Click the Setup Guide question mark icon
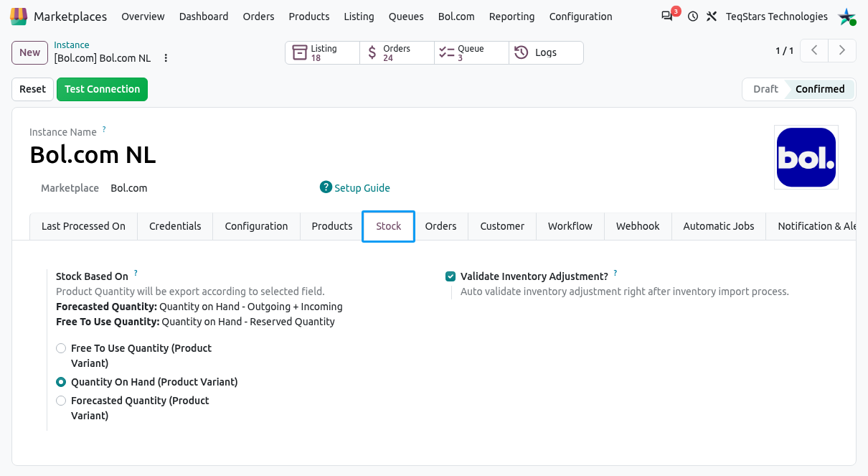The height and width of the screenshot is (476, 868). (x=326, y=187)
